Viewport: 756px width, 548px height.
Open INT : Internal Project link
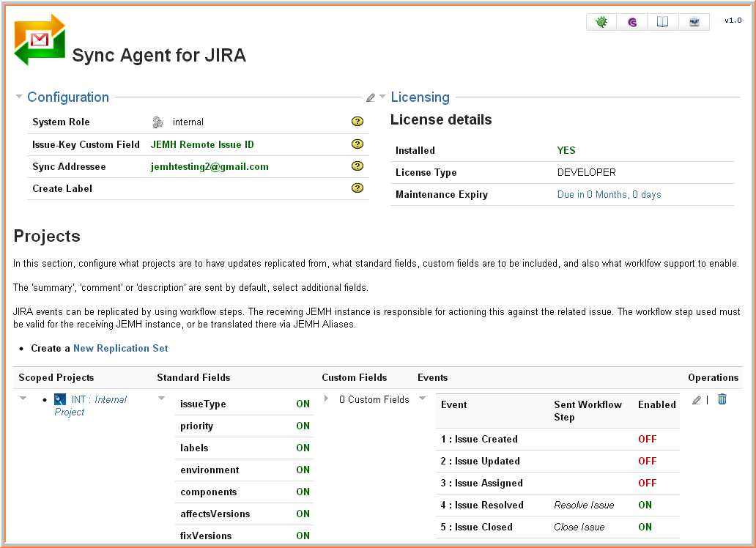(91, 406)
